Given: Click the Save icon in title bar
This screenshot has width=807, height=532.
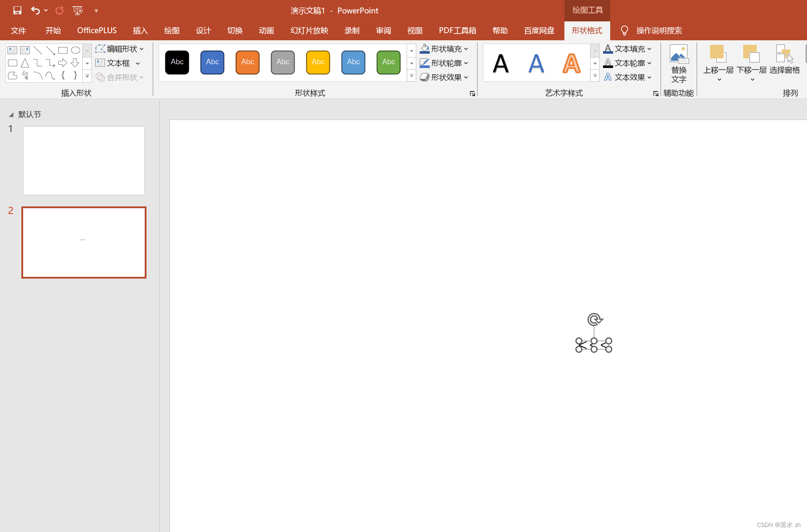Looking at the screenshot, I should tap(17, 10).
